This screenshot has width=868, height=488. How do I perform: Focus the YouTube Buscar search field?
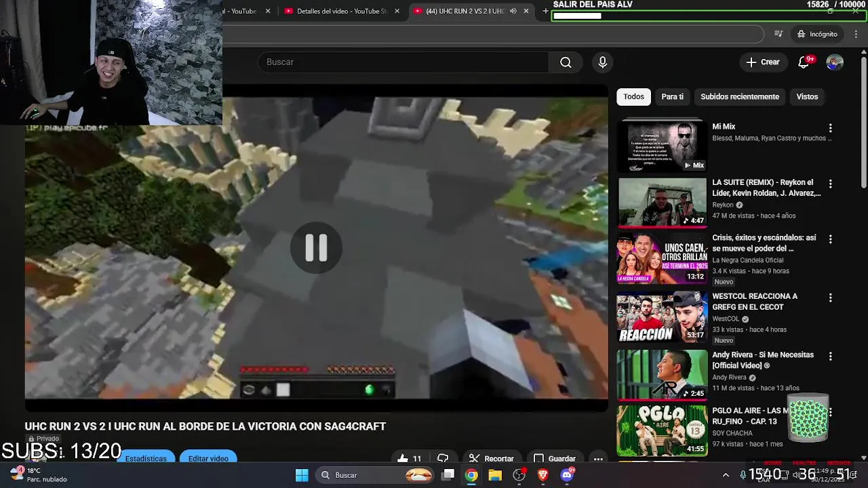pos(403,62)
